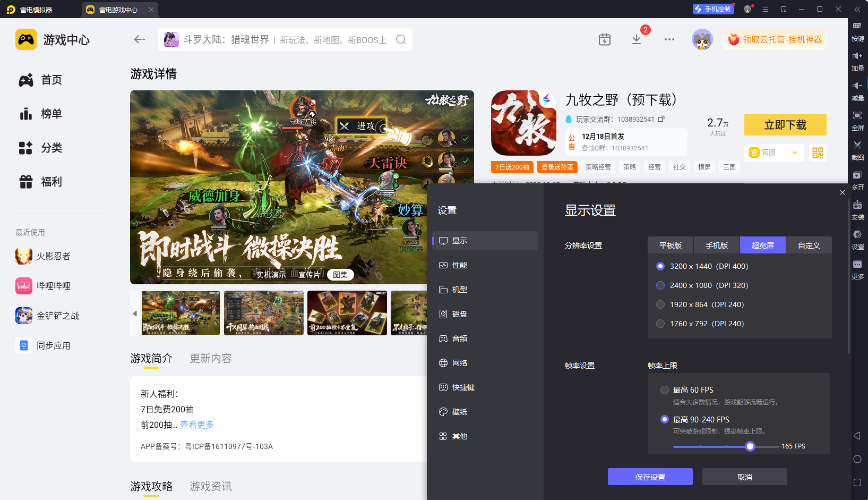This screenshot has height=500, width=868.
Task: Click the volume up sidebar icon
Action: coord(857,60)
